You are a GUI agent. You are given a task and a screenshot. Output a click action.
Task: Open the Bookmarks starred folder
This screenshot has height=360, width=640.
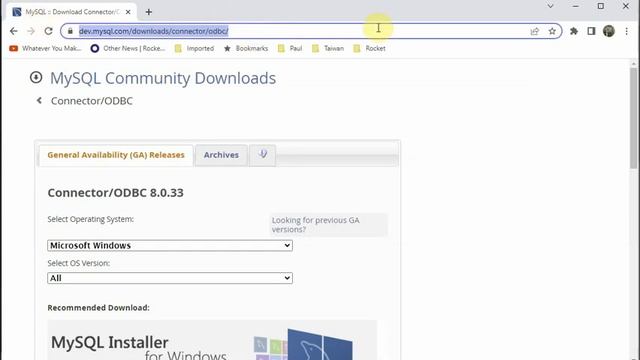click(246, 48)
